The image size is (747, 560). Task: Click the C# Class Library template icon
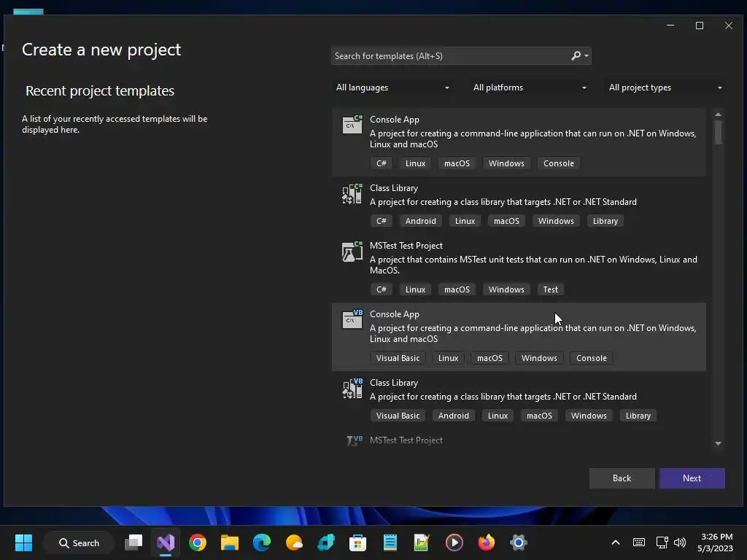pyautogui.click(x=352, y=193)
